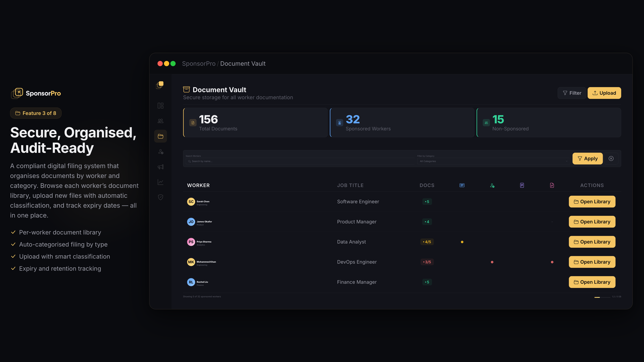View analytics via the chart icon in sidebar
The width and height of the screenshot is (644, 362).
160,182
